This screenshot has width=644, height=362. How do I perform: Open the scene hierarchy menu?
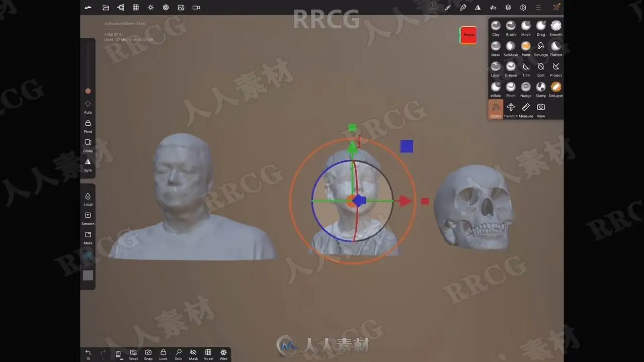click(121, 8)
